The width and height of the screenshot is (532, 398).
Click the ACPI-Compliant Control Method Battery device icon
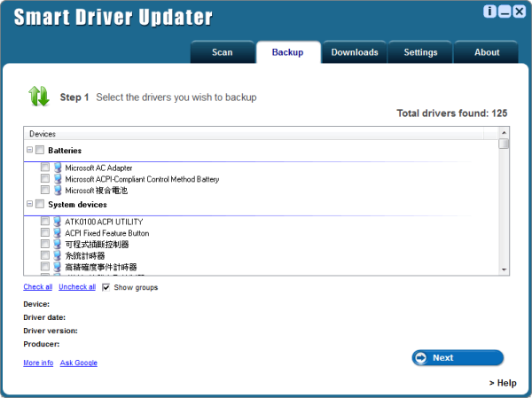(58, 179)
